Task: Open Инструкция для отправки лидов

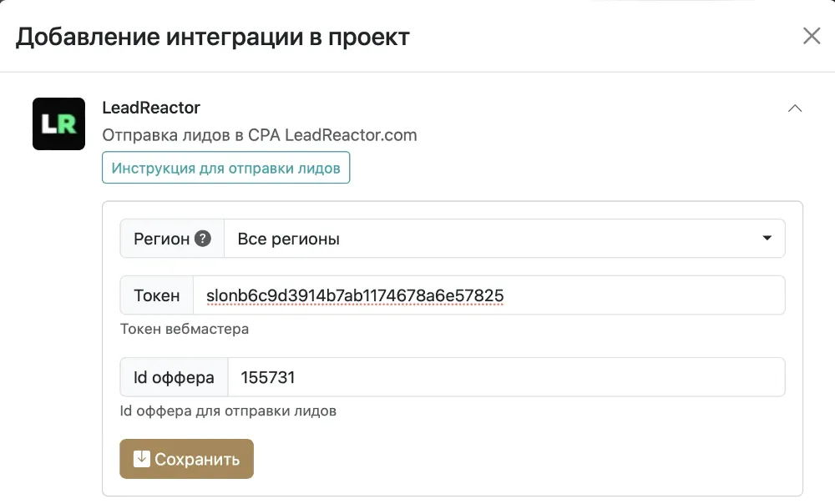Action: [225, 167]
